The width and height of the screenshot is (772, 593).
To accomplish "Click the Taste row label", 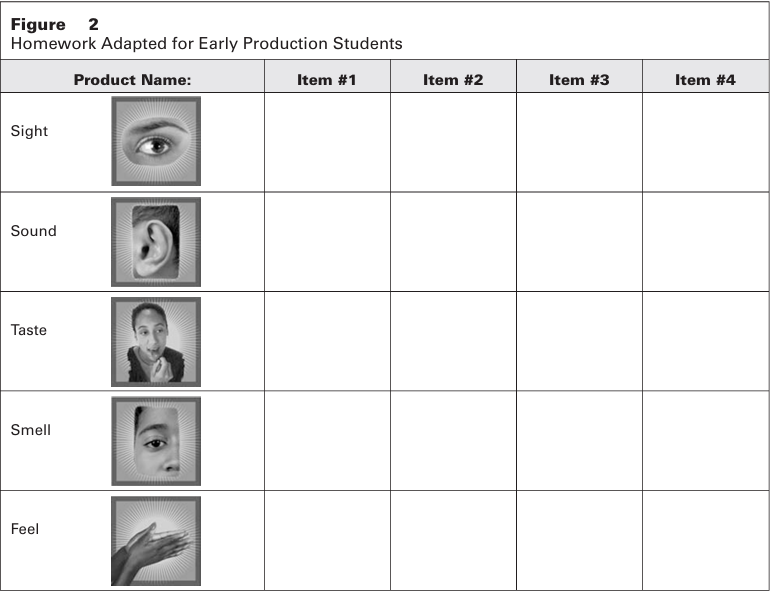I will pos(29,330).
